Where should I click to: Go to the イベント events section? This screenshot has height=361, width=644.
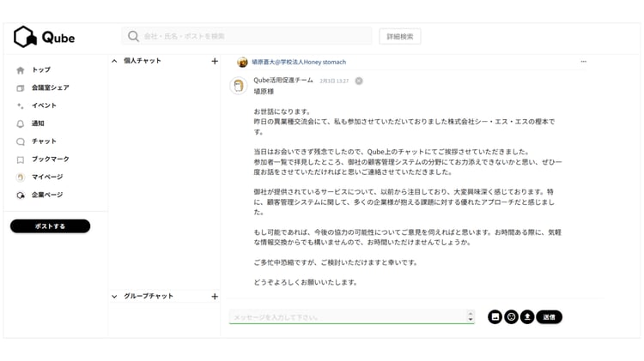(44, 105)
